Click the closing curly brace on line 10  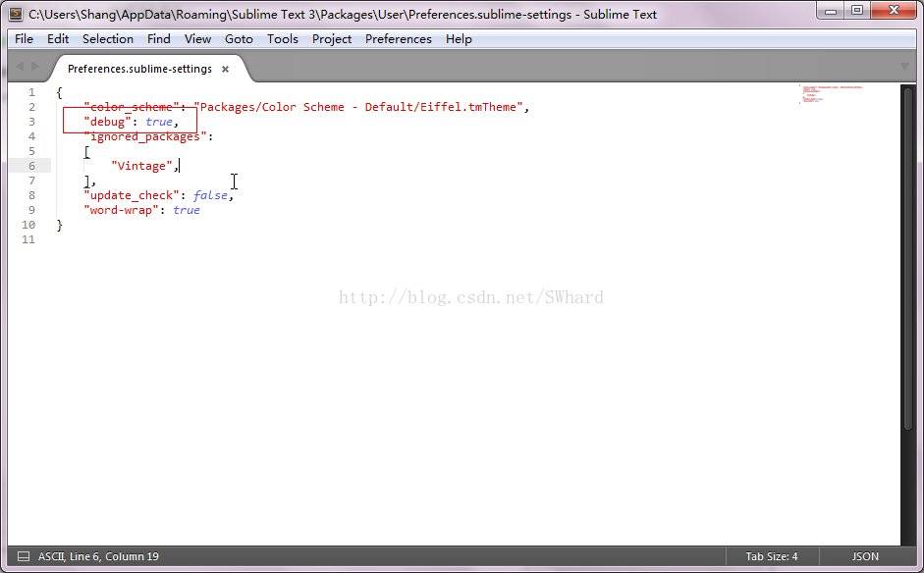click(59, 225)
